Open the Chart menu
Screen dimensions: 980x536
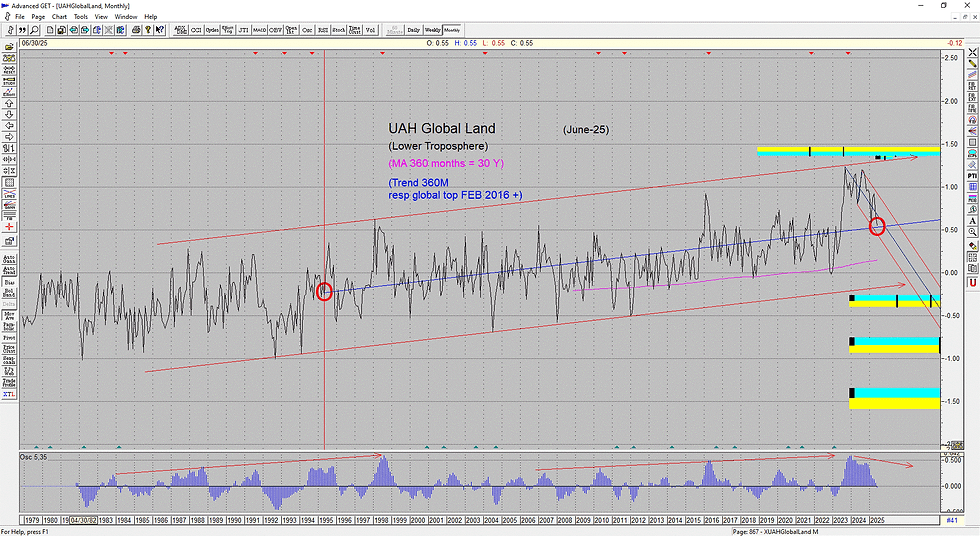[x=59, y=17]
